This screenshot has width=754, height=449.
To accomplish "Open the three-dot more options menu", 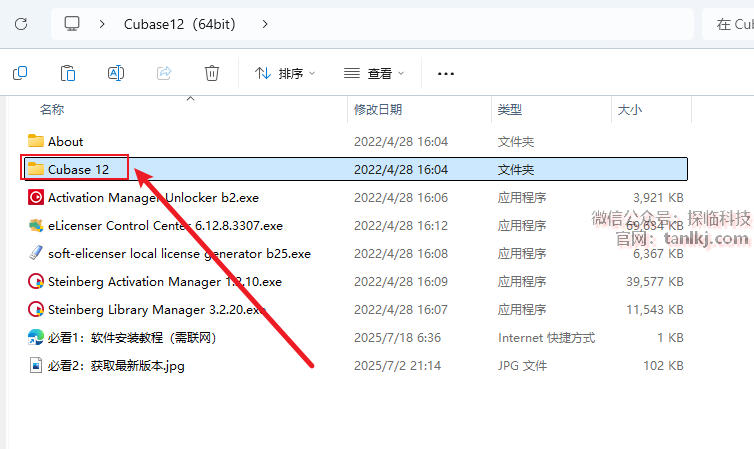I will point(446,74).
